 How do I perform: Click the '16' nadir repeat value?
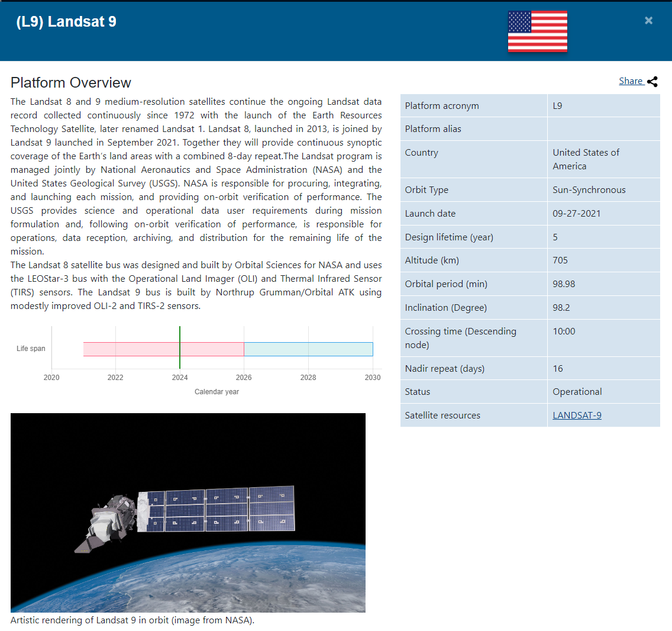(x=558, y=368)
